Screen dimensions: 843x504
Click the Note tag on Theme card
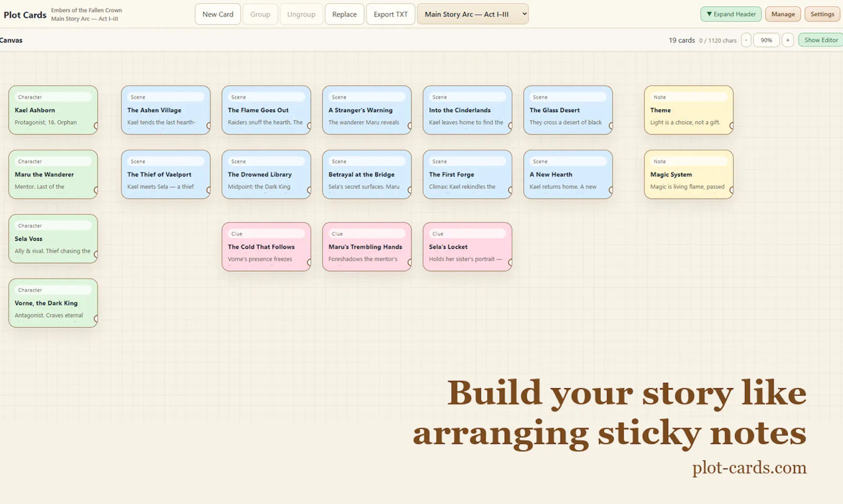pyautogui.click(x=689, y=97)
